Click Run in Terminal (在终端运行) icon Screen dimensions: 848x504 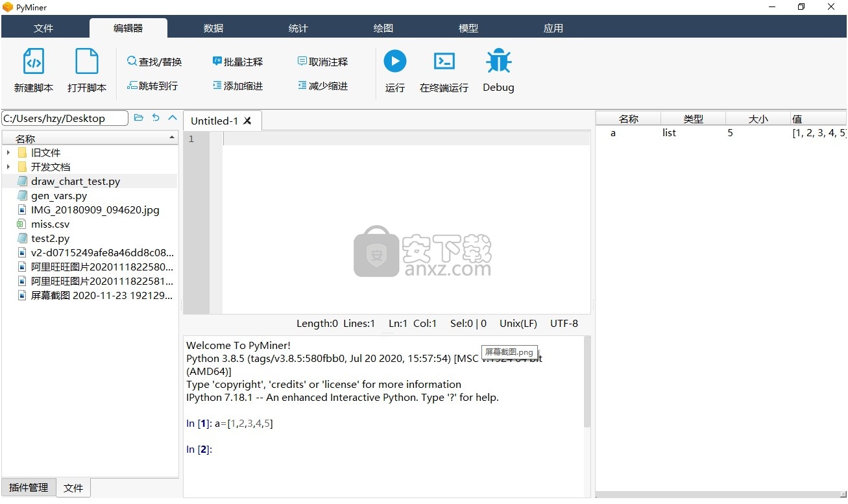(444, 62)
